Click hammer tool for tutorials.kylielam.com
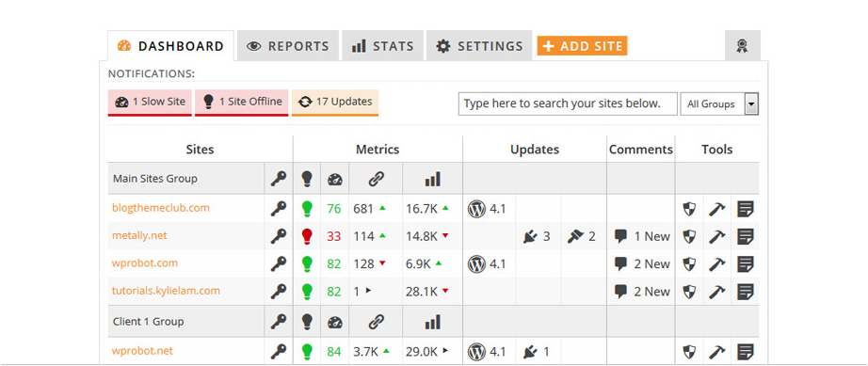The height and width of the screenshot is (366, 868). 716,292
